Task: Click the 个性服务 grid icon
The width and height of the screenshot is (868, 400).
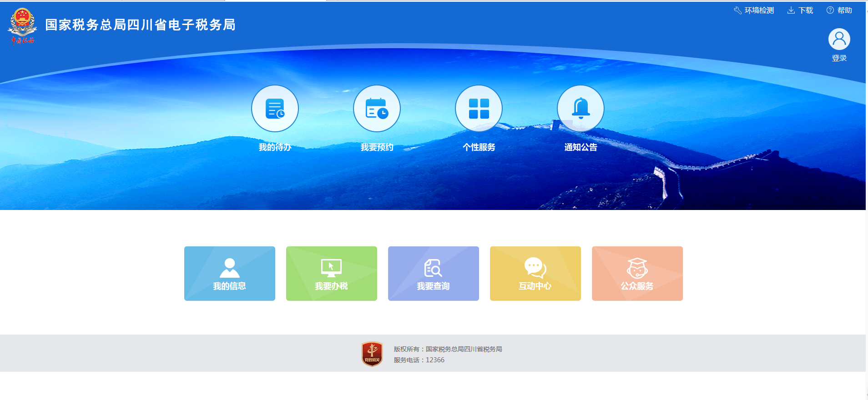Action: point(479,109)
